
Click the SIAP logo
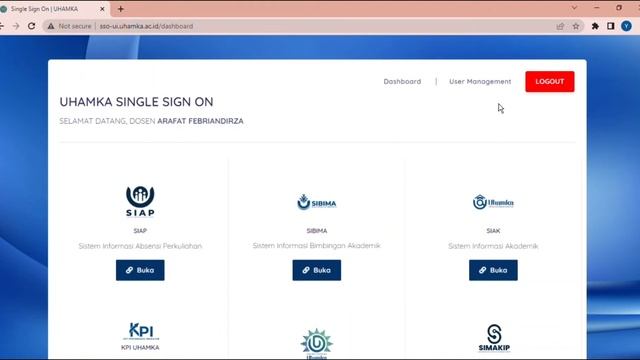tap(140, 201)
